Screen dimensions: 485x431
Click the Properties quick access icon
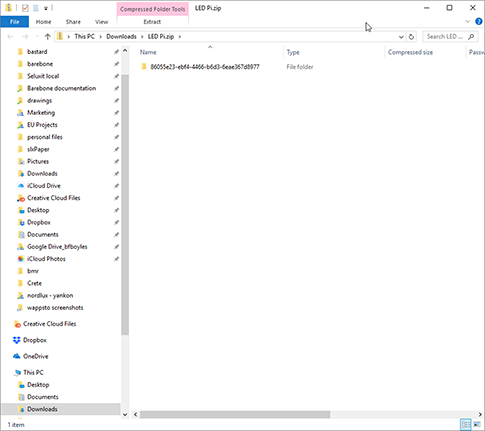[x=25, y=8]
